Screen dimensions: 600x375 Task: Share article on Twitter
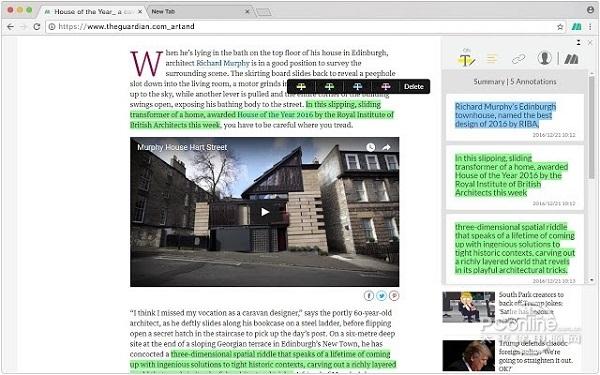pos(382,296)
